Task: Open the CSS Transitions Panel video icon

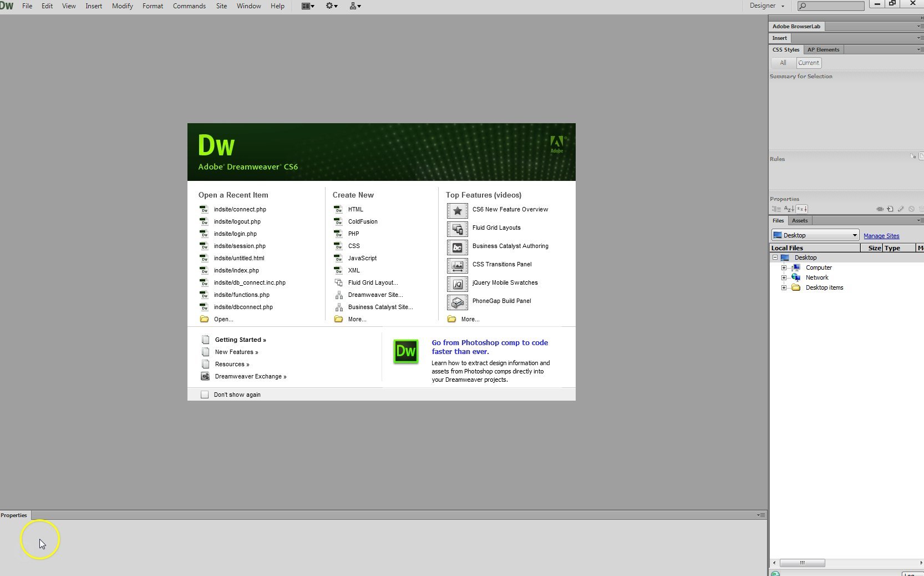Action: pyautogui.click(x=457, y=266)
